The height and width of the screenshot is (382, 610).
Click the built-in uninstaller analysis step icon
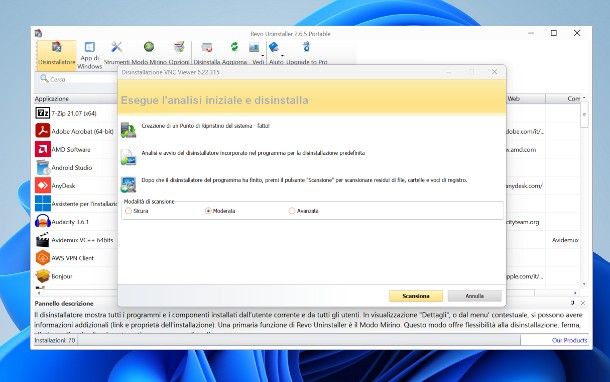pos(128,157)
